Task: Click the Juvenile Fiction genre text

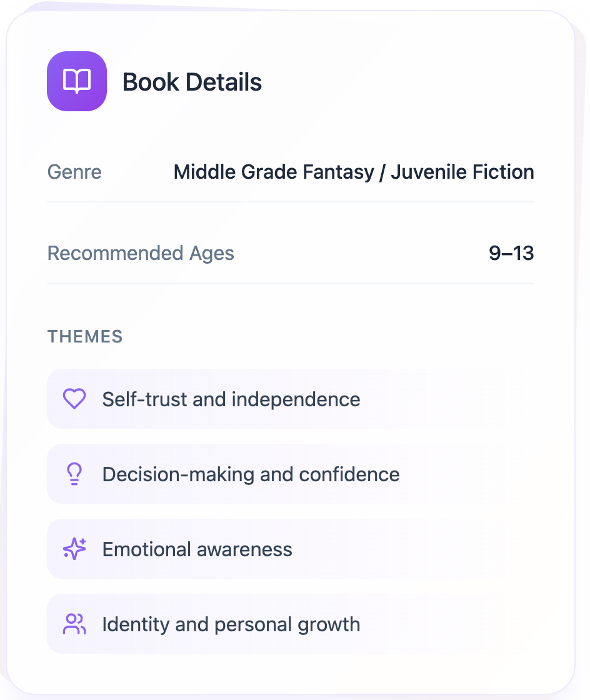Action: [462, 172]
